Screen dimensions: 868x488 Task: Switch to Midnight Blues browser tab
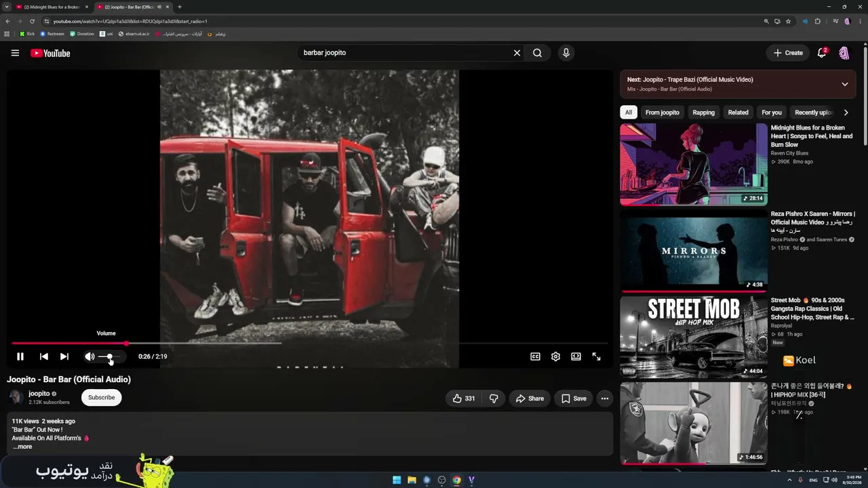(52, 7)
